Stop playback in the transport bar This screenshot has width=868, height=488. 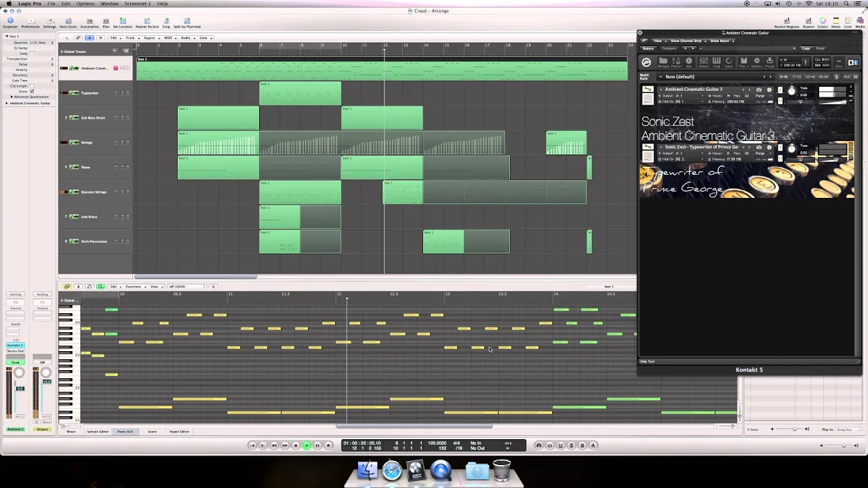[x=296, y=445]
